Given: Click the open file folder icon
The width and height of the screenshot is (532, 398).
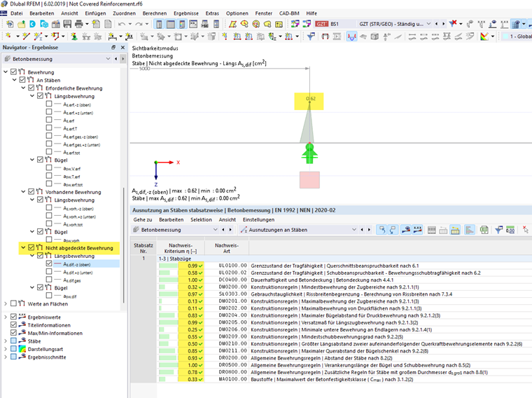Looking at the screenshot, I should click(x=22, y=24).
